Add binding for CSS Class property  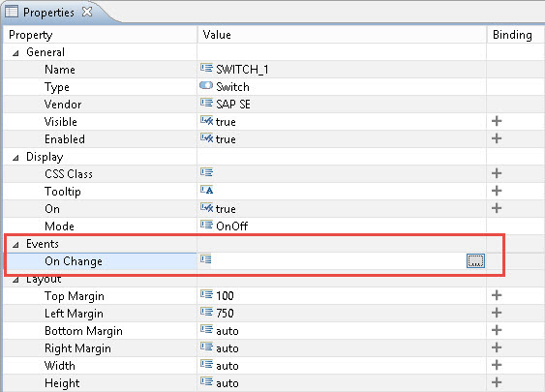tap(497, 173)
